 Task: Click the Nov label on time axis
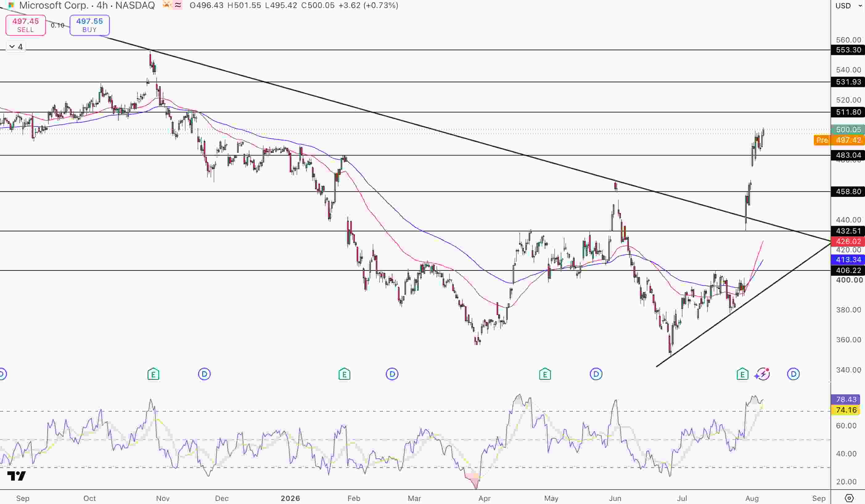click(x=163, y=498)
